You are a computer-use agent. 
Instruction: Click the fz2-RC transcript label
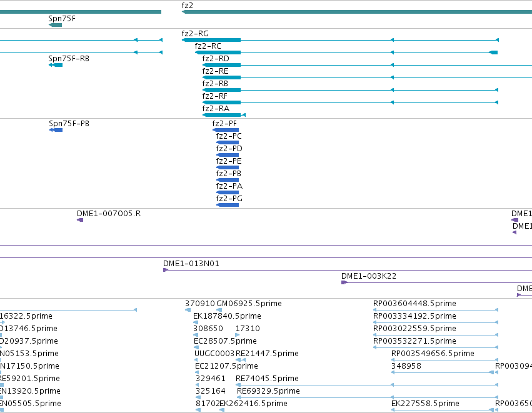click(208, 46)
